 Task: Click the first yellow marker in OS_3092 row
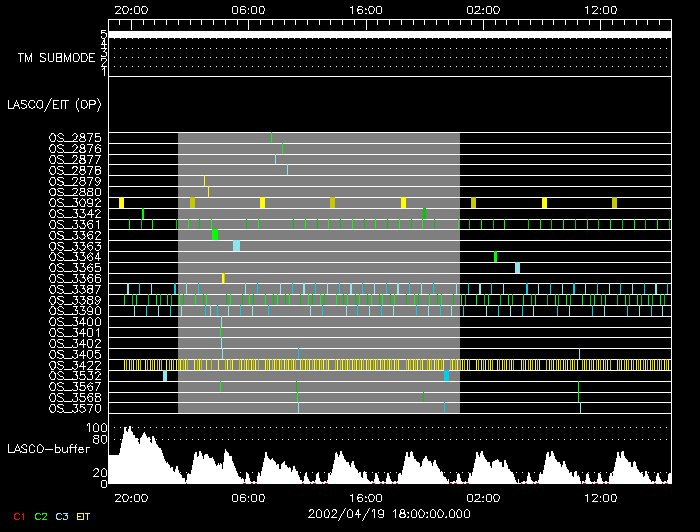pyautogui.click(x=121, y=203)
